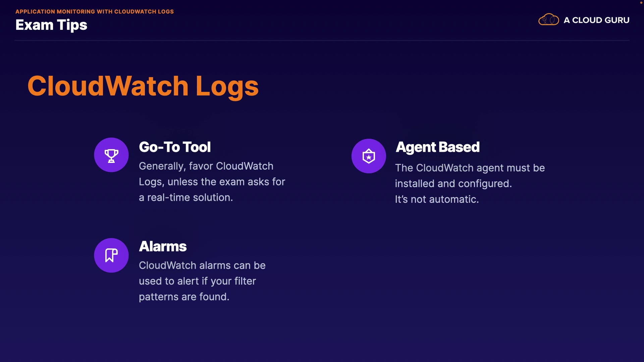Select the "Alarms" heading
Image resolution: width=644 pixels, height=362 pixels.
pos(163,246)
